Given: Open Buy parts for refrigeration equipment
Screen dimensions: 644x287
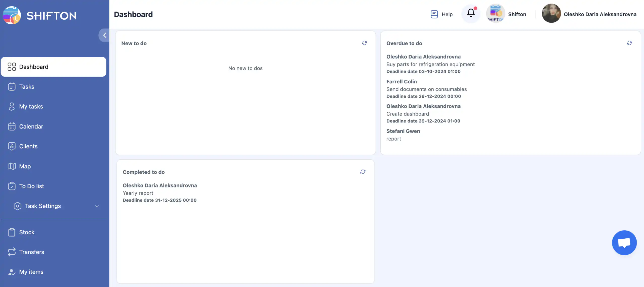Looking at the screenshot, I should coord(430,64).
